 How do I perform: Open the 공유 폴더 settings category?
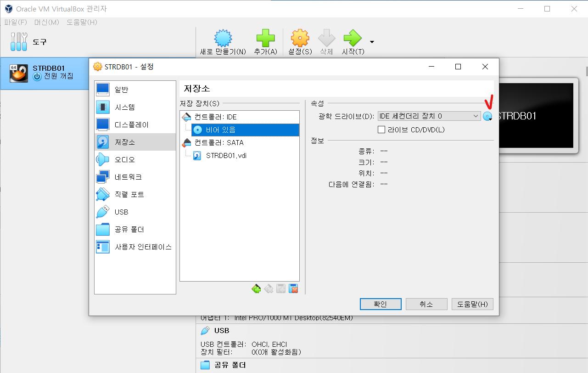click(135, 229)
